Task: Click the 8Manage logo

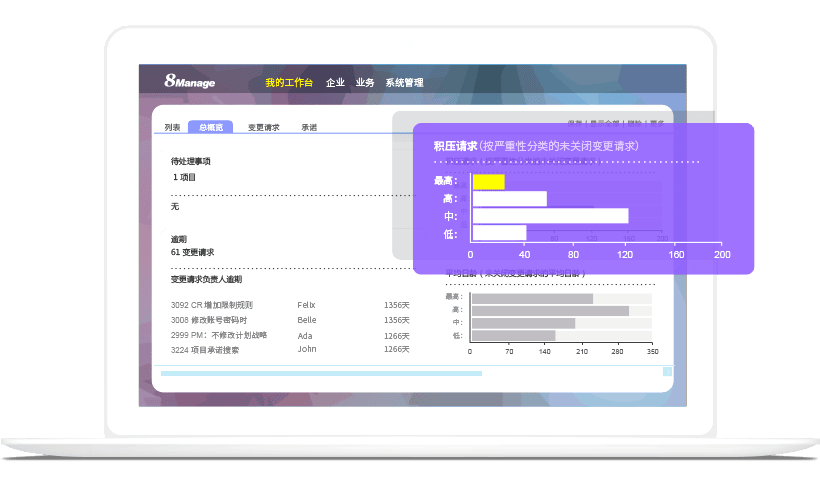Action: click(189, 81)
